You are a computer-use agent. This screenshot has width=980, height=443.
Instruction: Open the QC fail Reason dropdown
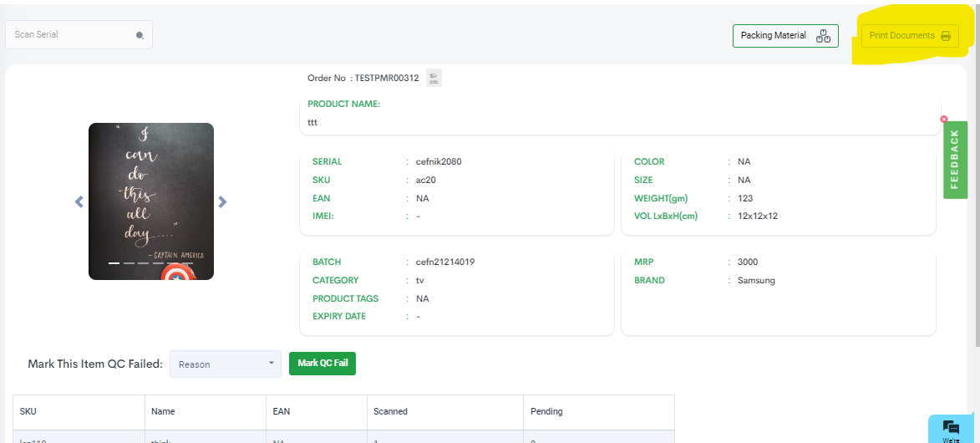pos(226,364)
